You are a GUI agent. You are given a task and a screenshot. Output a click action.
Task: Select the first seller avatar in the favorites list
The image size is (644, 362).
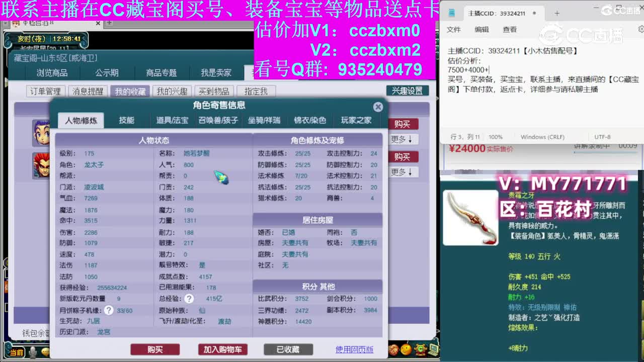coord(41,132)
